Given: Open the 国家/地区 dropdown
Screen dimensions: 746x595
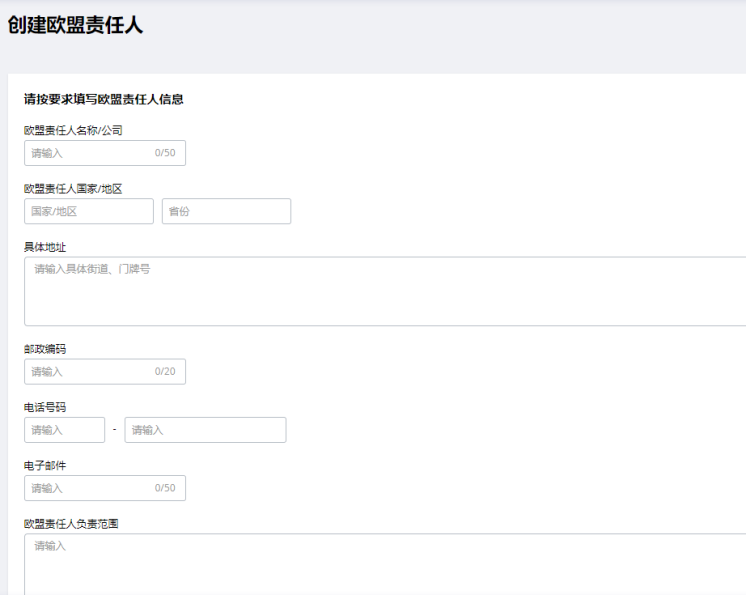Looking at the screenshot, I should coord(89,211).
